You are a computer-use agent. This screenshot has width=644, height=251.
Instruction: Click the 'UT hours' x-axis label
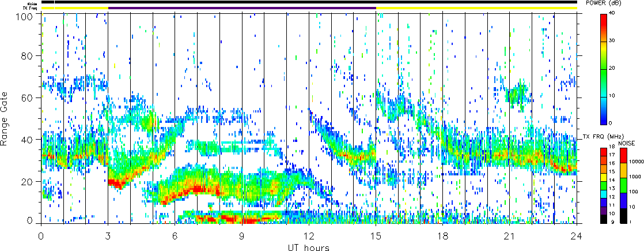click(309, 247)
